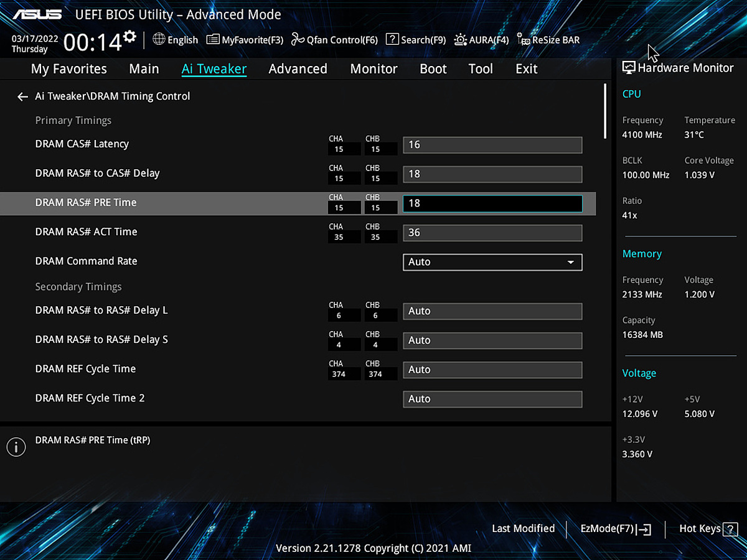747x560 pixels.
Task: Open ReSize BAR setting
Action: pyautogui.click(x=548, y=40)
